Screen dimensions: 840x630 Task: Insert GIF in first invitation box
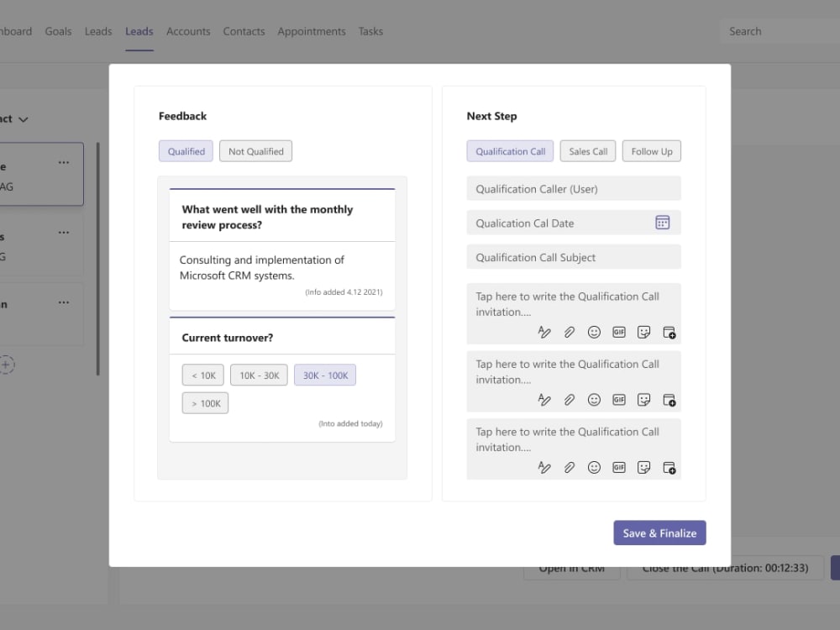coord(619,332)
